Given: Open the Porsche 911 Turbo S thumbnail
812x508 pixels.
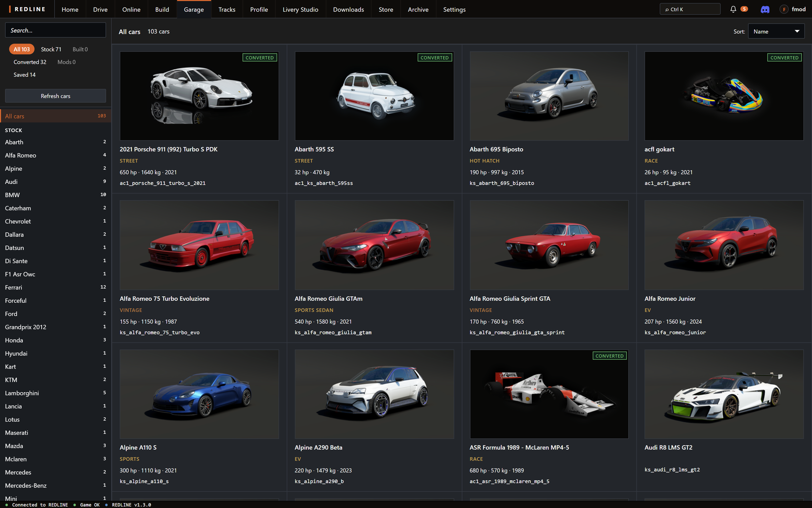Looking at the screenshot, I should pos(199,96).
